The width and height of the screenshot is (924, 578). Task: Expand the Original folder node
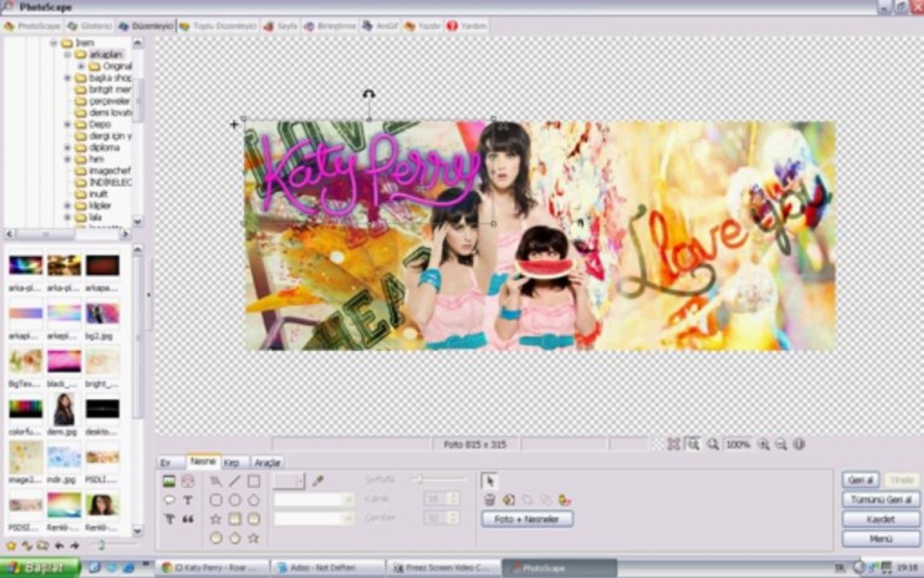coord(81,66)
